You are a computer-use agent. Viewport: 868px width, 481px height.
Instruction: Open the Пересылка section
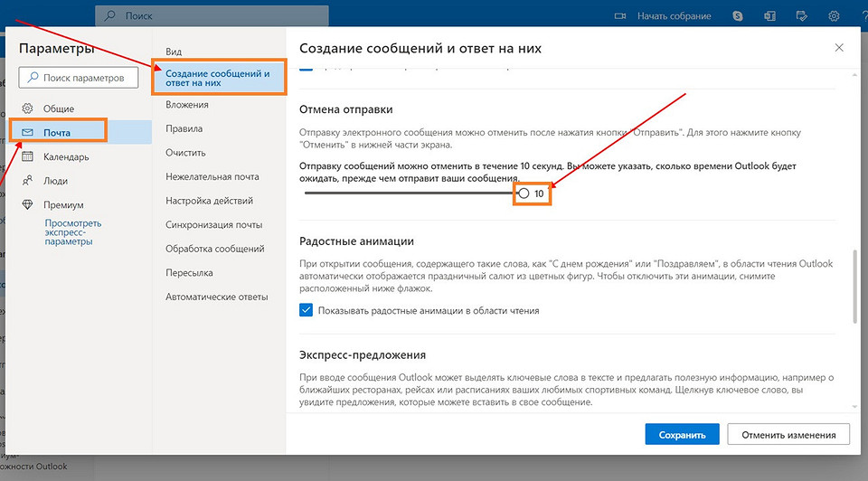(x=189, y=272)
